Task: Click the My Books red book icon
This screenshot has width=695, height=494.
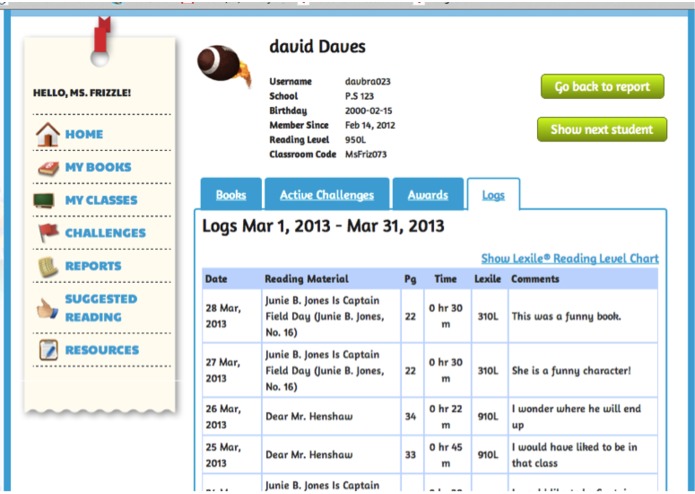Action: (48, 168)
